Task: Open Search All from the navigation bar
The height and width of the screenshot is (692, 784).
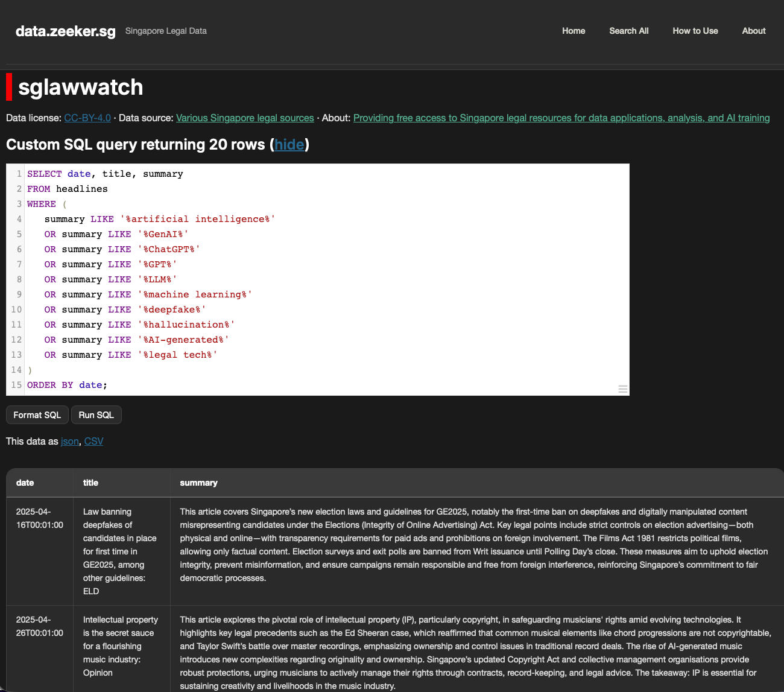Action: click(x=629, y=31)
